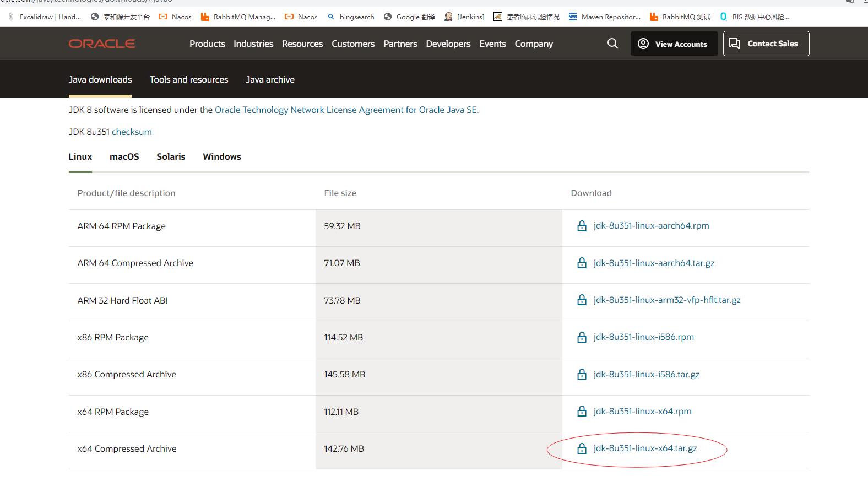This screenshot has width=868, height=492.
Task: Click the 'ARM 64 RPM Package' description
Action: (122, 226)
